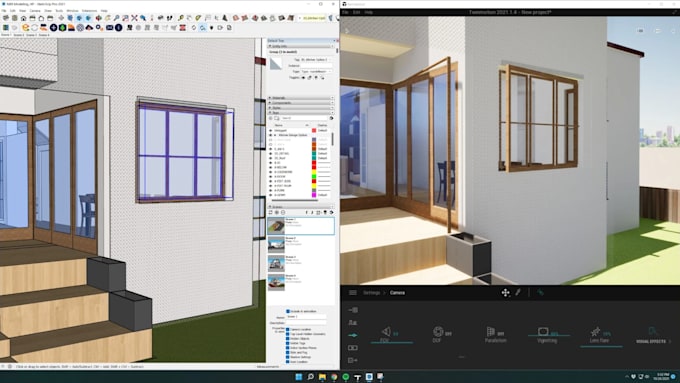Select the Zoom magnifier tool in SketchUp
680x383 pixels.
click(117, 18)
